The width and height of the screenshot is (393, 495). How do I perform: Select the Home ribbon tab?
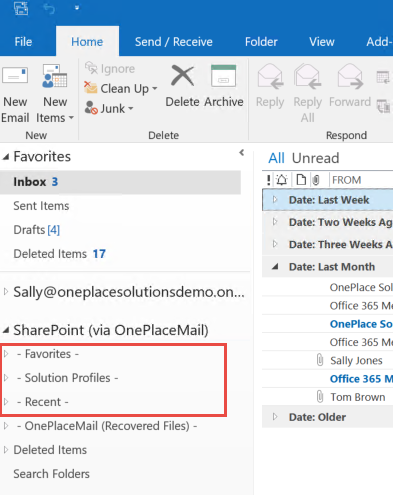point(87,42)
